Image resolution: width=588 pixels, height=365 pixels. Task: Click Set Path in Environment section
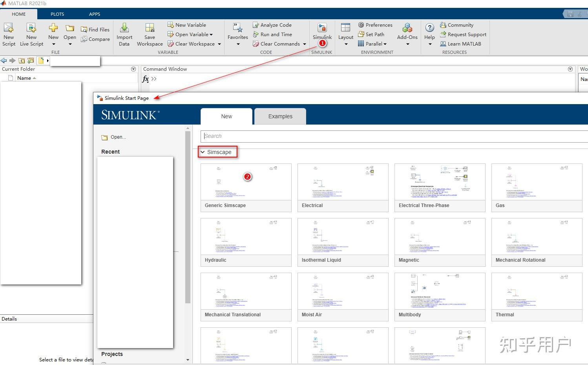click(x=371, y=34)
